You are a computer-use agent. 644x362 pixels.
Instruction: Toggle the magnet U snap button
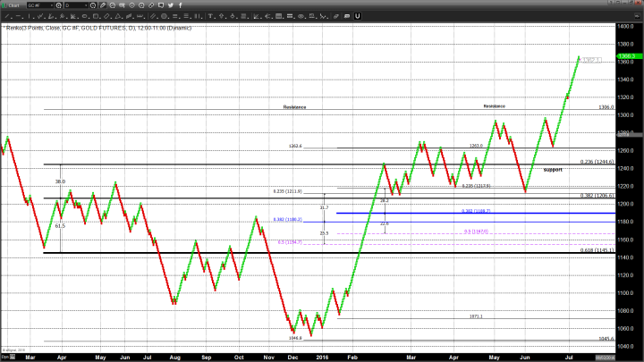pyautogui.click(x=357, y=16)
